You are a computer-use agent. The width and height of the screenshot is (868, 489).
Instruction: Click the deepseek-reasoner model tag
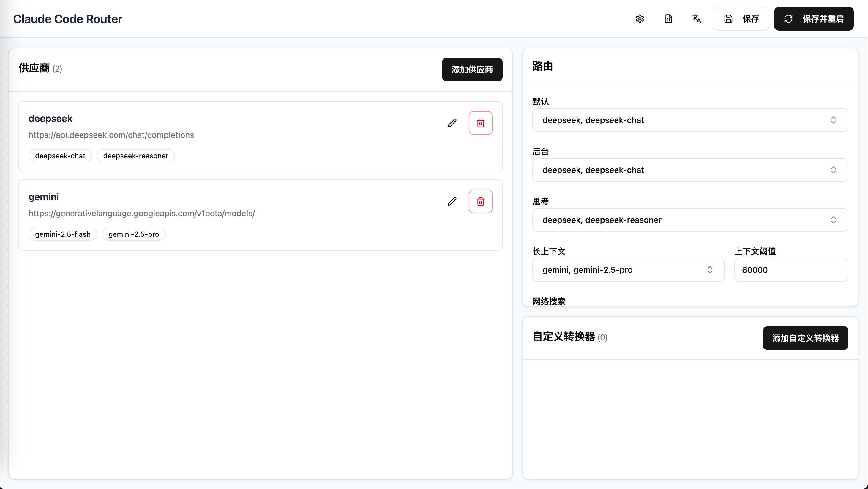[x=136, y=156]
